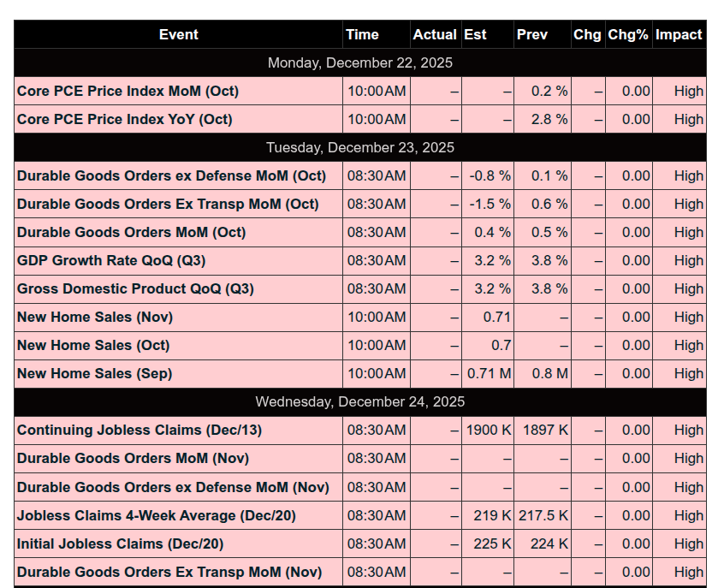Click the Event column header
The height and width of the screenshot is (588, 724).
[178, 35]
